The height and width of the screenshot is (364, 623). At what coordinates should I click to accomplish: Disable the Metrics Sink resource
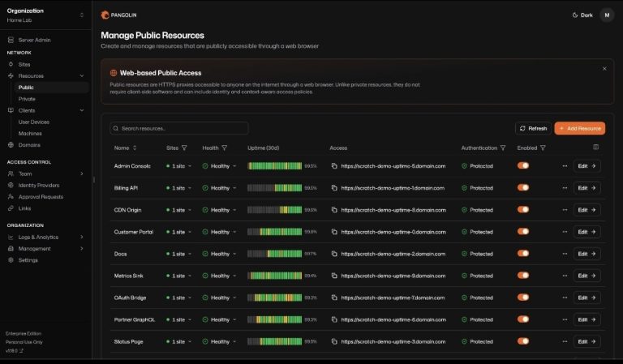pos(523,275)
